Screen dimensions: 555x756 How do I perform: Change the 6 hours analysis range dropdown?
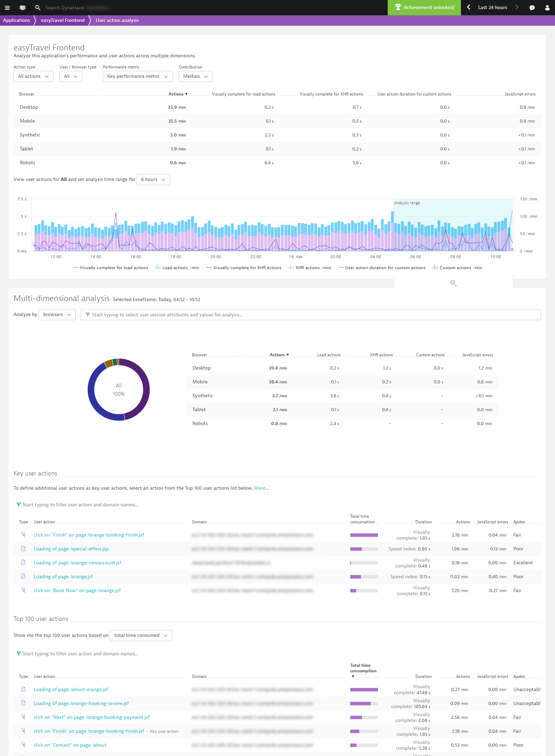pyautogui.click(x=153, y=180)
